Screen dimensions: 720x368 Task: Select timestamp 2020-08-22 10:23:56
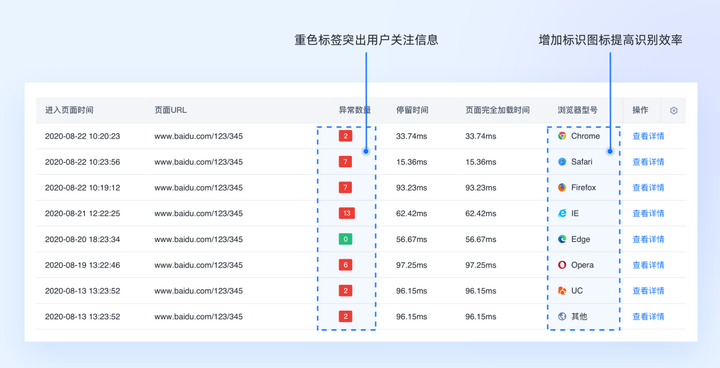pos(83,162)
